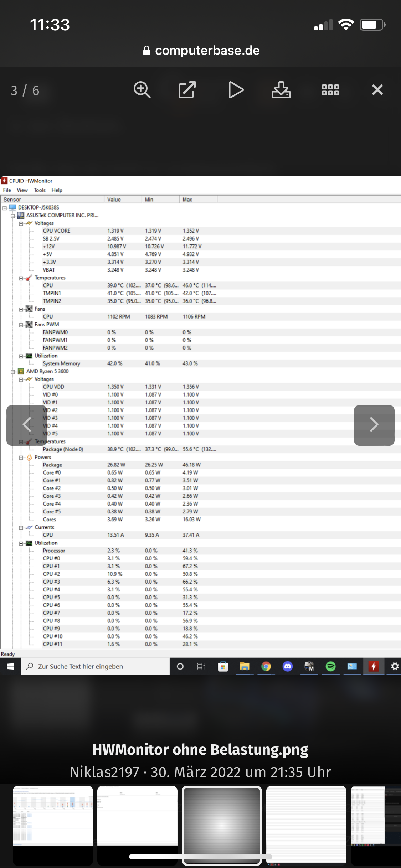Open the Tools menu in HWMonitor
This screenshot has width=401, height=868.
tap(40, 190)
